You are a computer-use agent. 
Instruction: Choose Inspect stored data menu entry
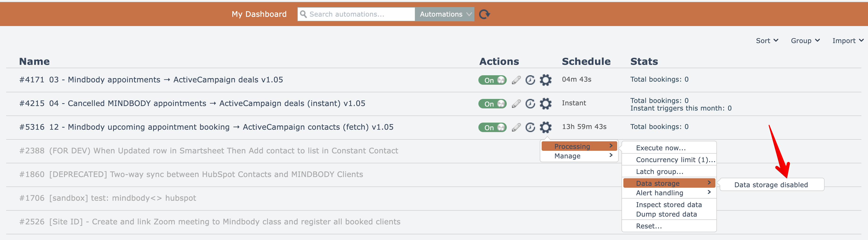pyautogui.click(x=668, y=204)
